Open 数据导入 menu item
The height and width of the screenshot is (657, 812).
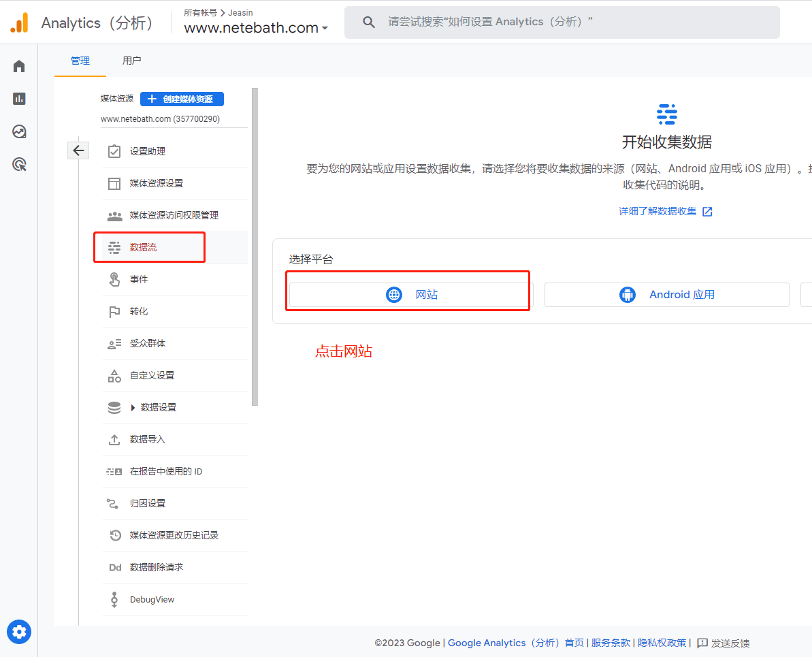[x=175, y=439]
